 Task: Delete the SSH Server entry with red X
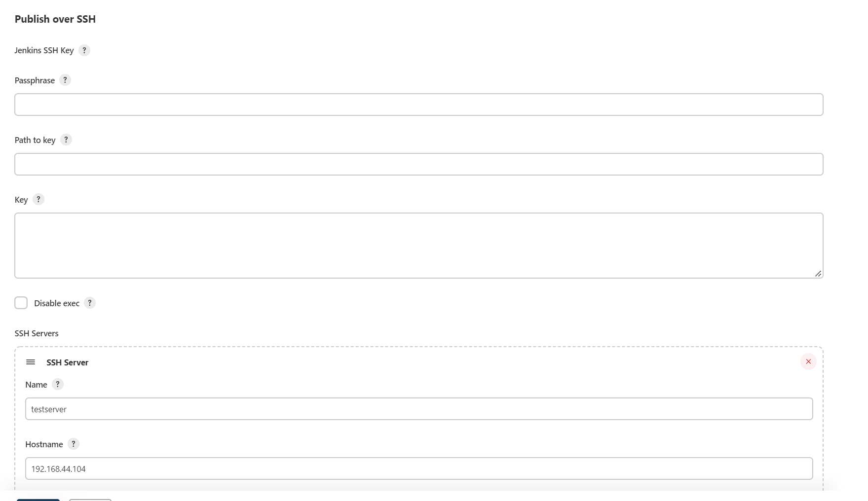click(808, 361)
